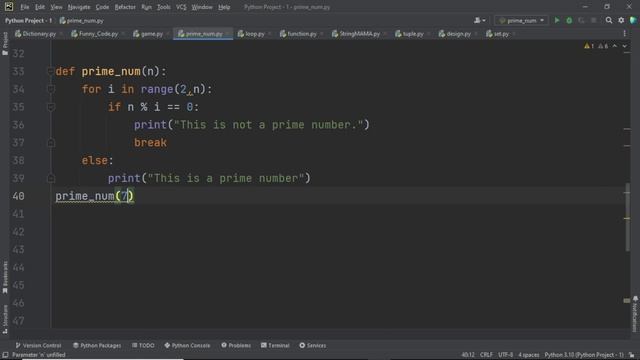Open the prime_num run configuration dropdown
Screen dimensions: 640x360
(522, 20)
